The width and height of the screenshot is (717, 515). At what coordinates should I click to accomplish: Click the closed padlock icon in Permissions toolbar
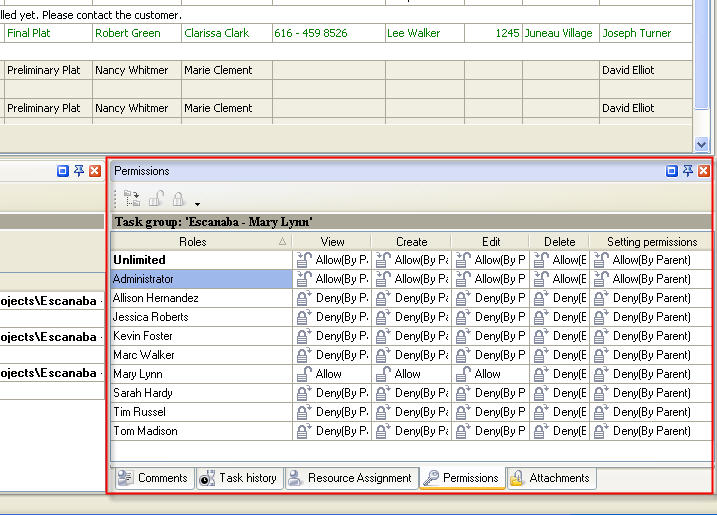(179, 200)
